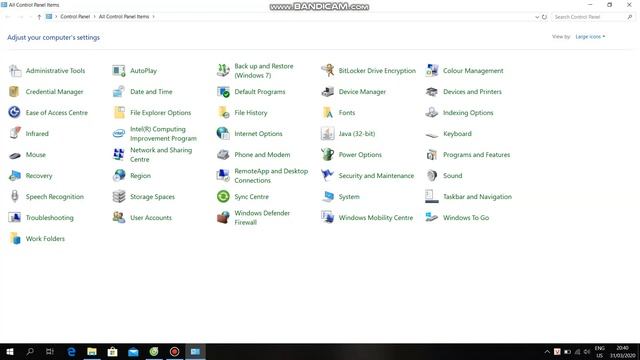Expand the address bar history dropdown arrow
The image size is (640, 360).
point(537,17)
